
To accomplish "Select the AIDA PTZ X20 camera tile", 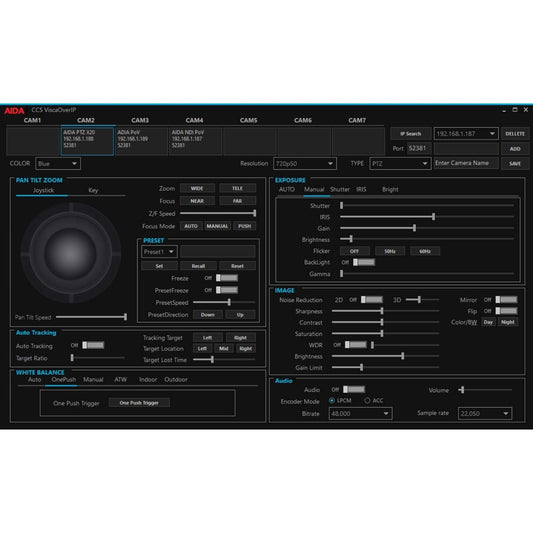I will [87, 141].
